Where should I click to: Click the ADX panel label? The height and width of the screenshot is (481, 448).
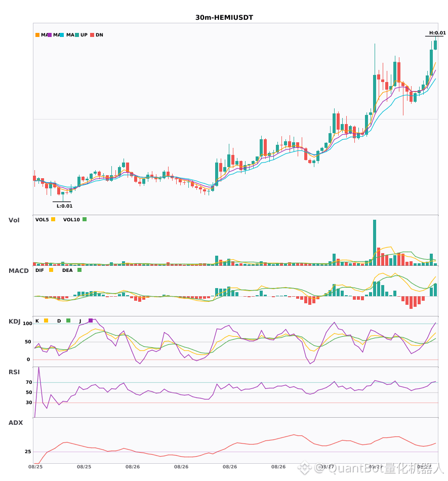tap(16, 423)
